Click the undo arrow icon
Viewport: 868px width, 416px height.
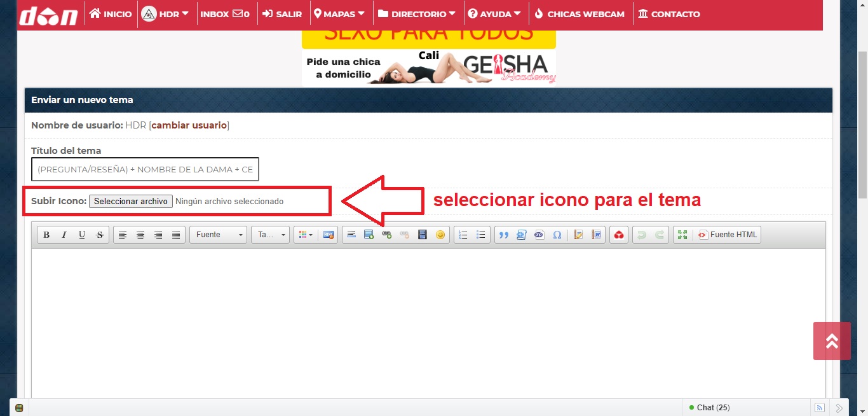642,235
